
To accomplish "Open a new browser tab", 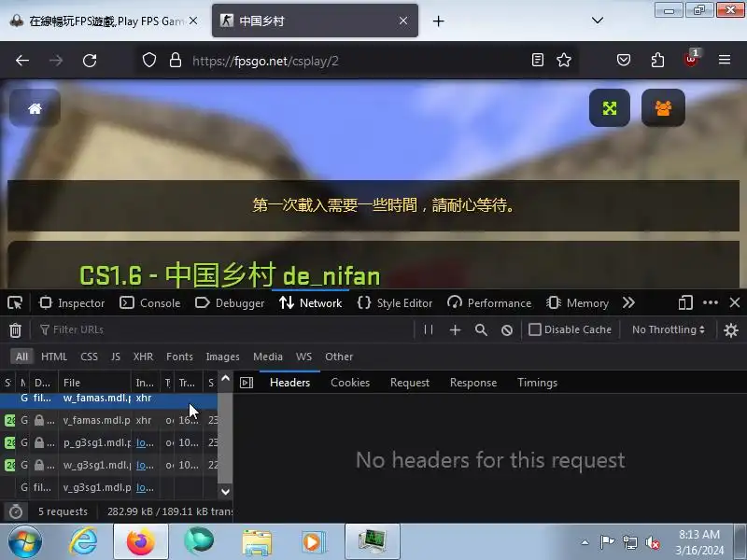I will (438, 21).
